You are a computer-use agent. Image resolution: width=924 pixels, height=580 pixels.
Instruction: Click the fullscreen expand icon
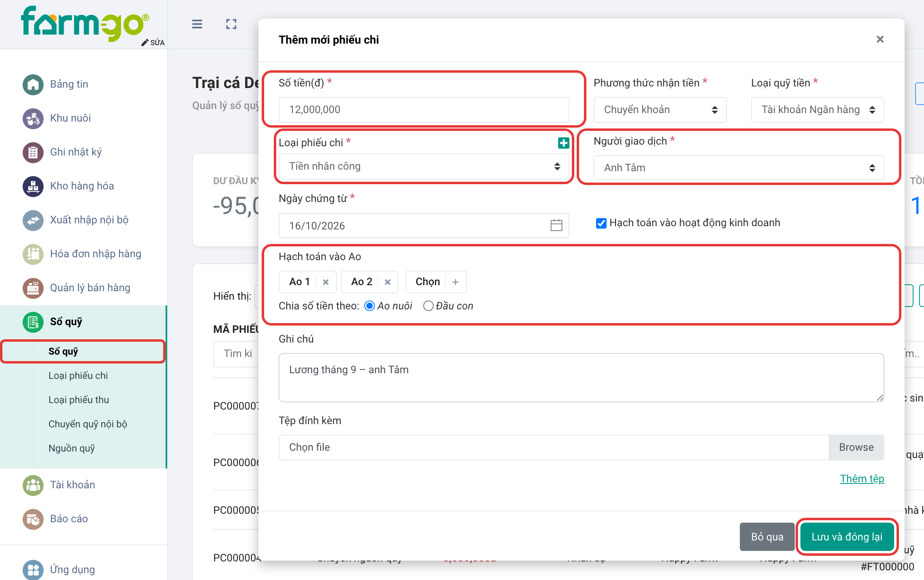click(231, 24)
